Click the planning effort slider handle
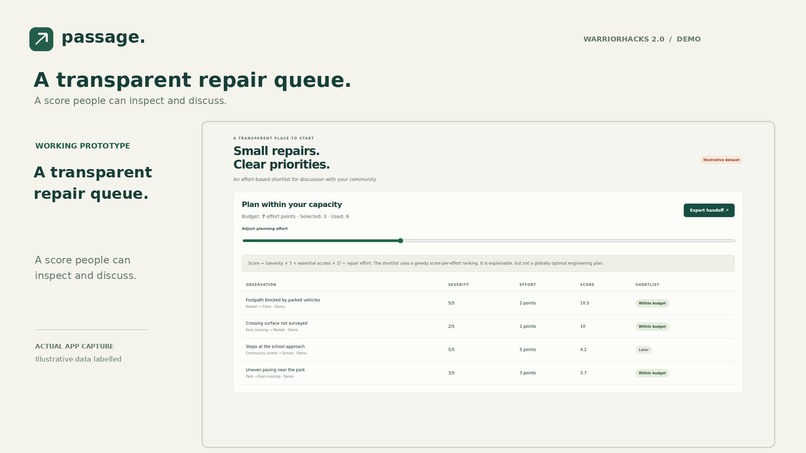This screenshot has height=453, width=806. coord(400,241)
